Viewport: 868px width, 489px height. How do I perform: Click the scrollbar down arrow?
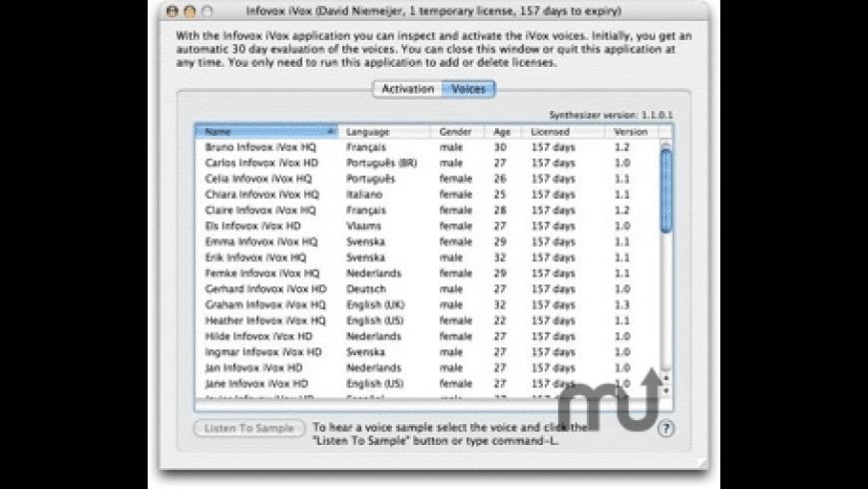click(665, 391)
